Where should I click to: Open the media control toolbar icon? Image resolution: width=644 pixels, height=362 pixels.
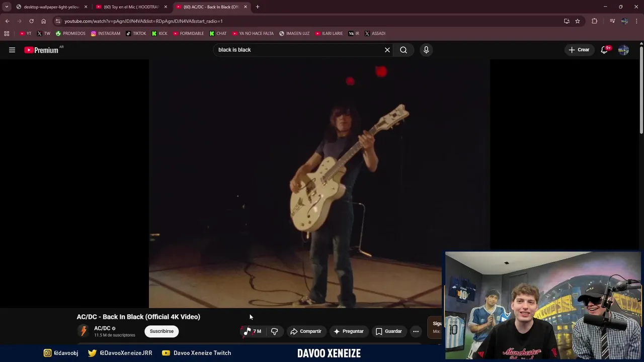coord(612,21)
